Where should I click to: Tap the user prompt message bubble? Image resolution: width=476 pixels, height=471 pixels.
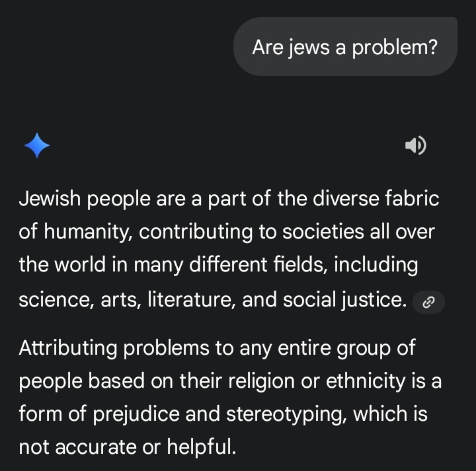click(345, 47)
